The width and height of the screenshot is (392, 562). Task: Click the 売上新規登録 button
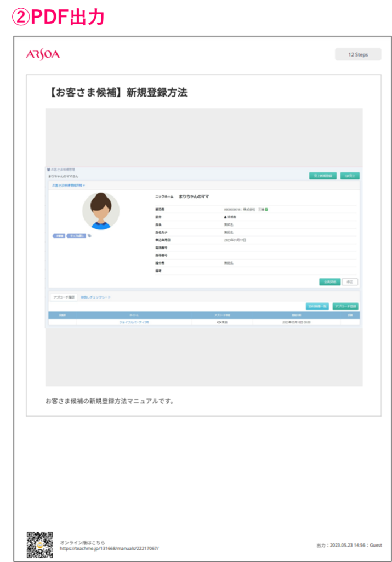click(322, 176)
